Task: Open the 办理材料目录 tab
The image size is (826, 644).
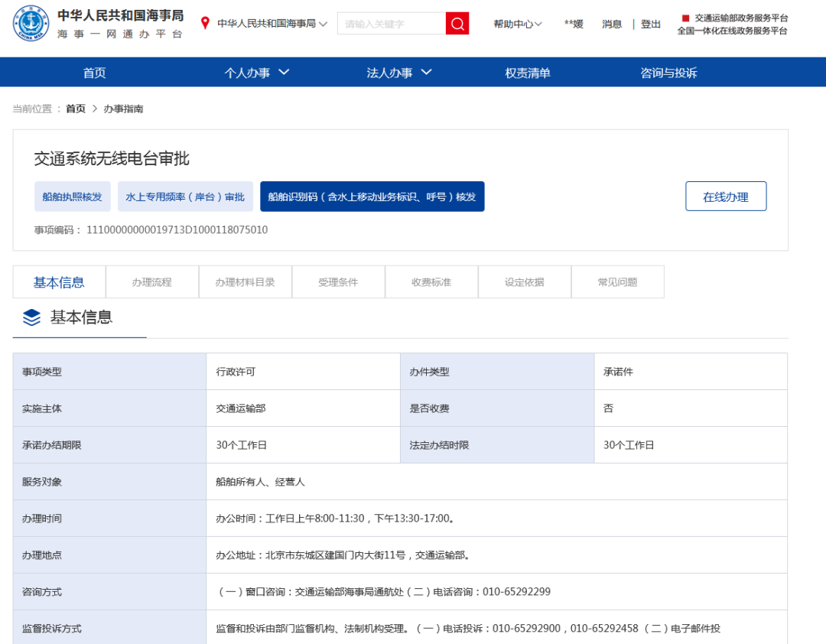Action: pos(245,282)
